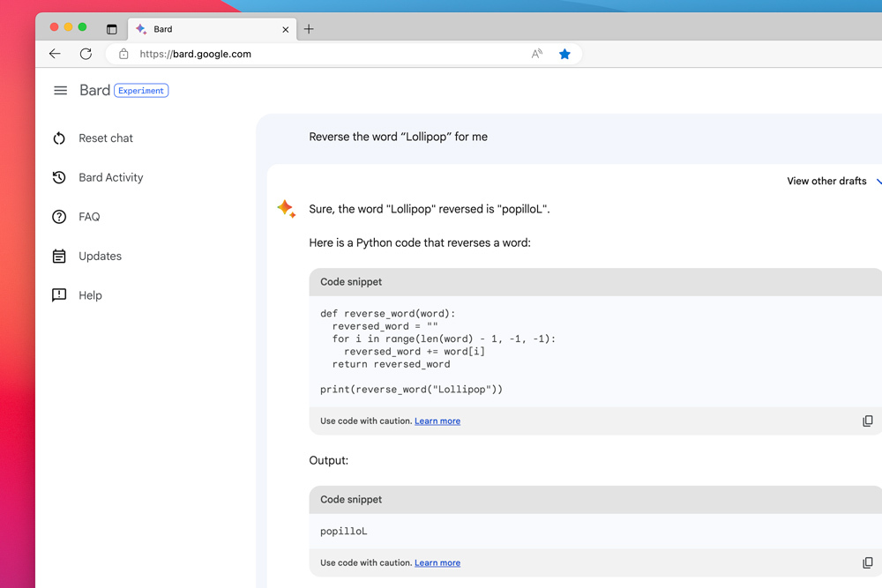Click the 'reversed_word = ""' code line
The height and width of the screenshot is (588, 882).
point(385,326)
